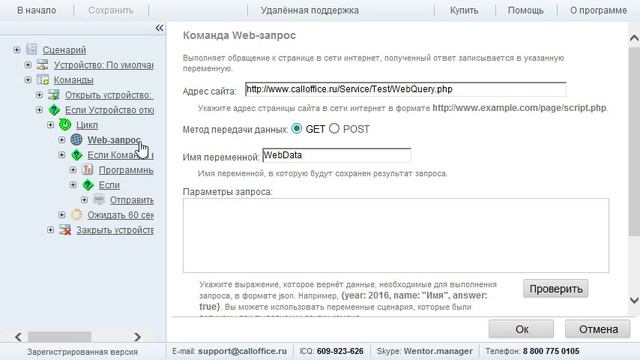Click the Открыть устройство icon

(x=53, y=95)
